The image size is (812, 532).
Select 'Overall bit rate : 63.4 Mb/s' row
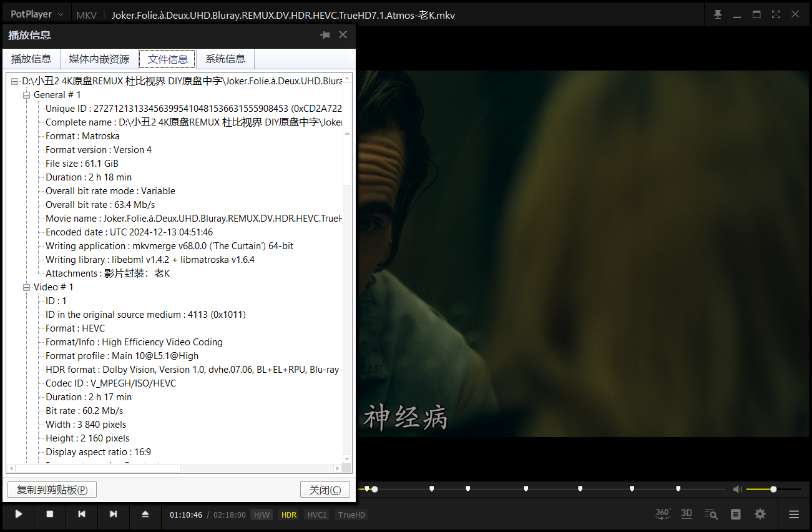pyautogui.click(x=100, y=205)
